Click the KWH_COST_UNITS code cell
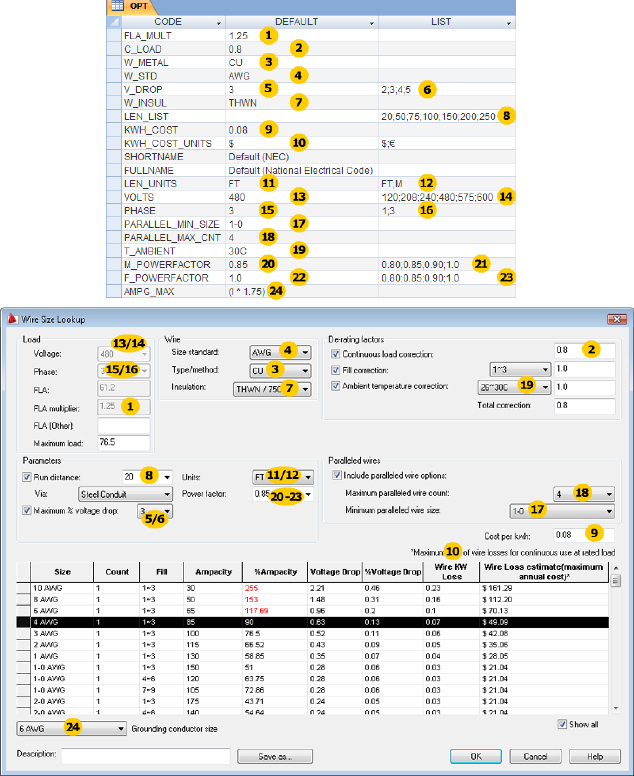This screenshot has width=634, height=776. (174, 144)
